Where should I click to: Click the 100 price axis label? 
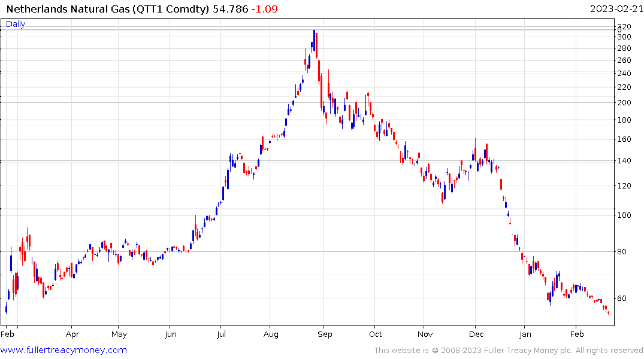click(x=624, y=215)
